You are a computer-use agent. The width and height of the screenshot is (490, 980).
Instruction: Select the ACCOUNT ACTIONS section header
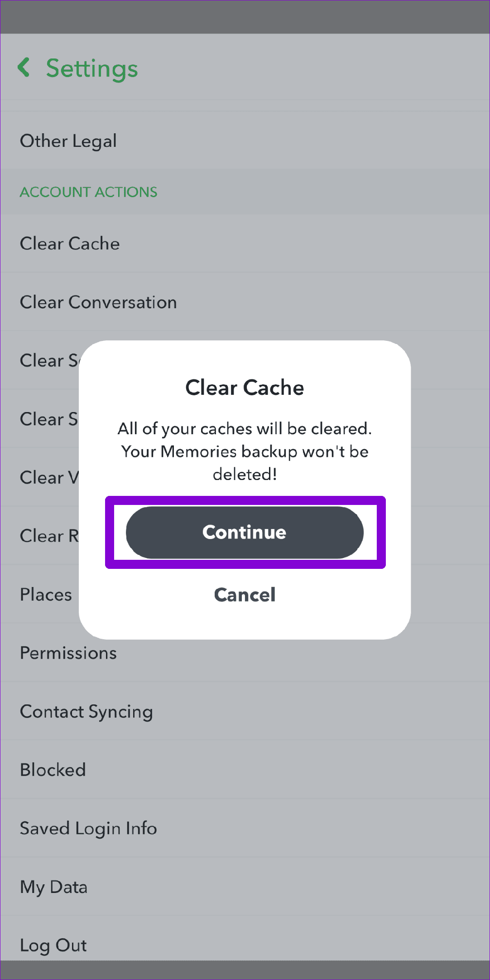(x=88, y=192)
